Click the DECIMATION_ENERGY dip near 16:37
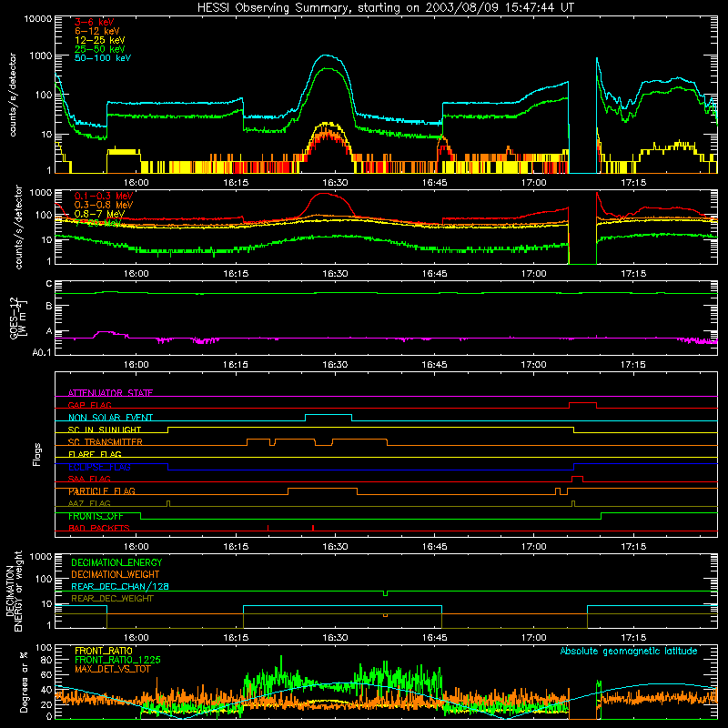Screen dimensions: 728x728 tap(385, 593)
